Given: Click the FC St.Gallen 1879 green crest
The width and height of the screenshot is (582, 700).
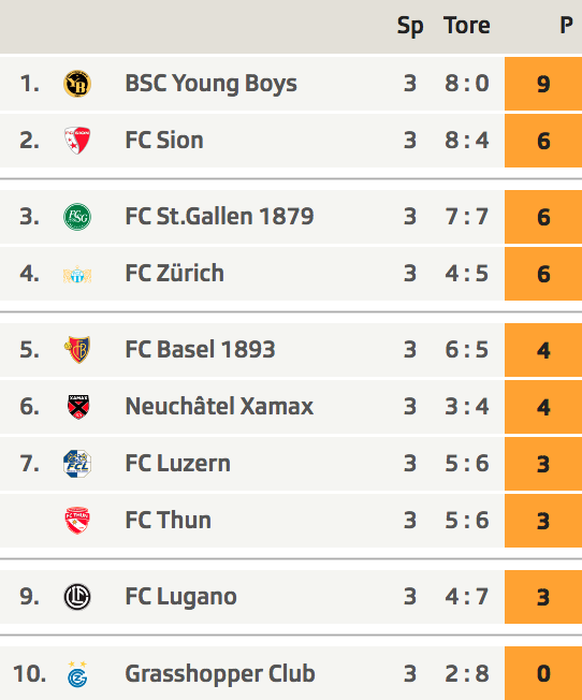Looking at the screenshot, I should tap(77, 217).
